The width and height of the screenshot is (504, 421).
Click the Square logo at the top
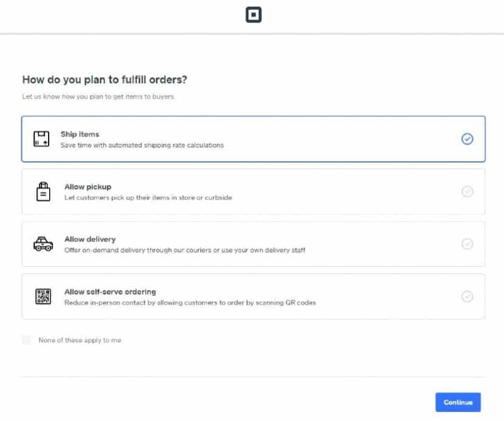pos(252,14)
